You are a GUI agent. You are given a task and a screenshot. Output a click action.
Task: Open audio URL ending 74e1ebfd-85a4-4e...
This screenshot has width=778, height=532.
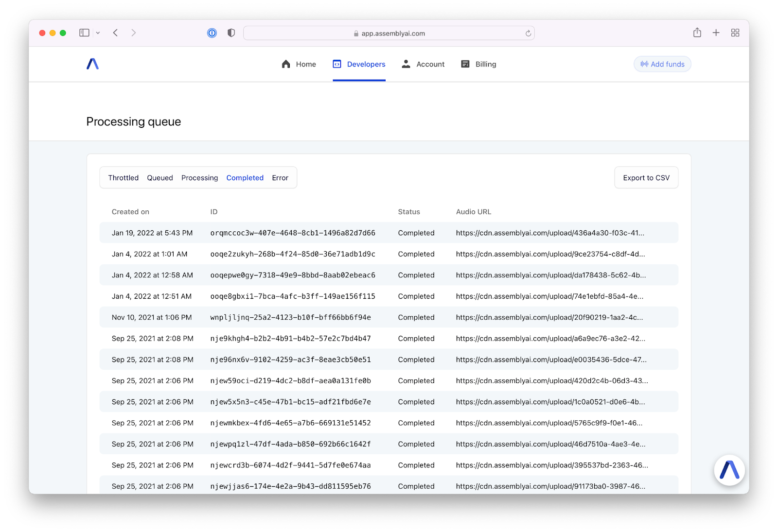click(x=549, y=296)
